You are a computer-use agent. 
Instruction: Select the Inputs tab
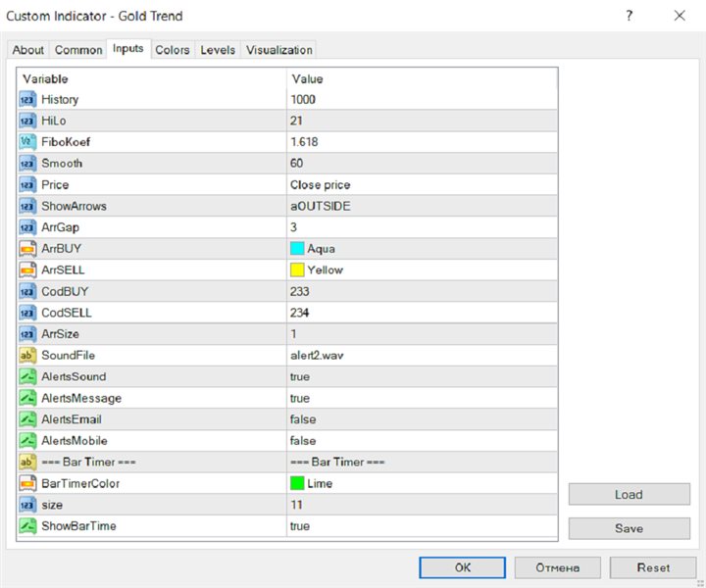click(127, 49)
